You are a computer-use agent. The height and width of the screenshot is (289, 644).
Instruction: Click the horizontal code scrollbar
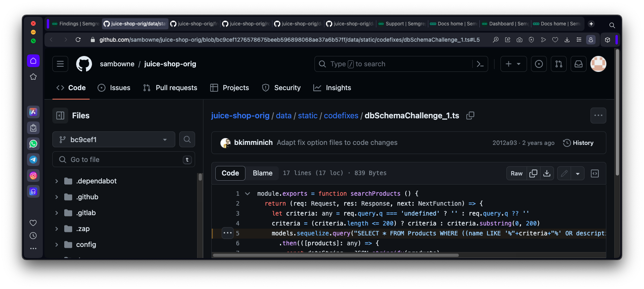[335, 255]
